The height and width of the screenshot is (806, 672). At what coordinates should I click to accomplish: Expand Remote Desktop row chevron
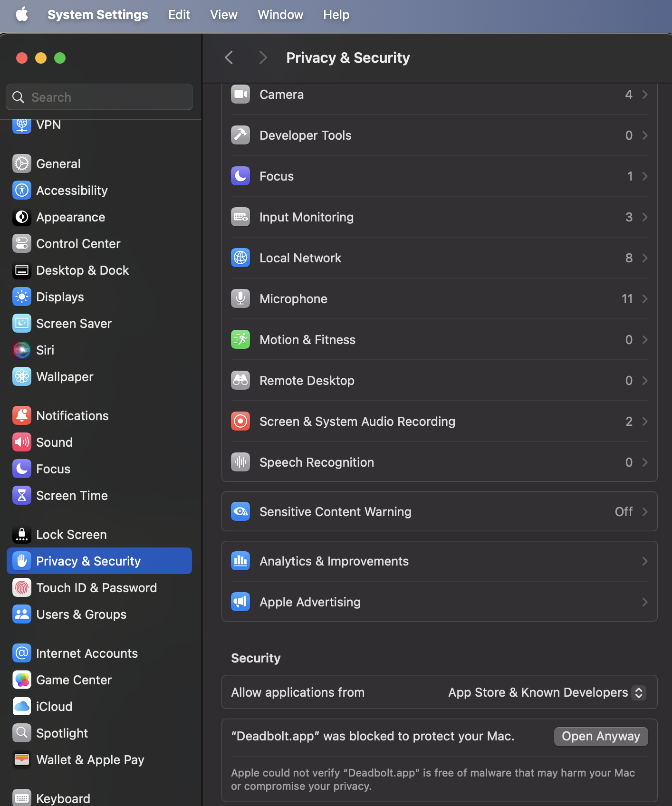click(x=645, y=381)
